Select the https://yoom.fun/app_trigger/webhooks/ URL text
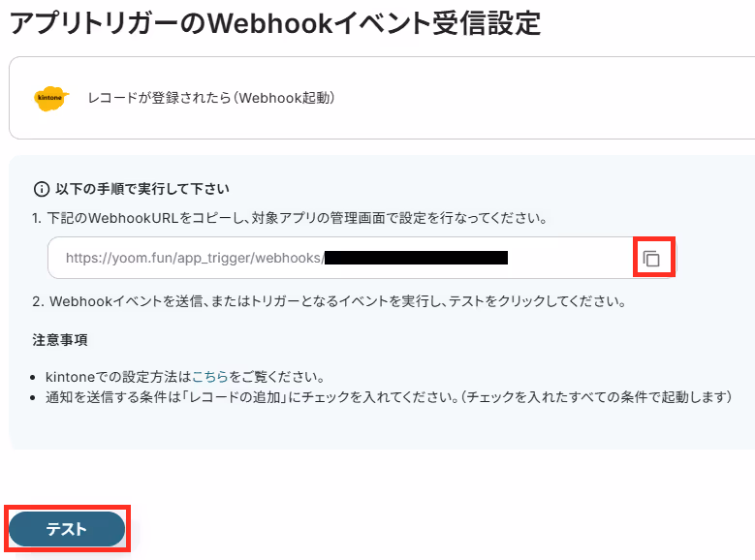 [x=195, y=258]
